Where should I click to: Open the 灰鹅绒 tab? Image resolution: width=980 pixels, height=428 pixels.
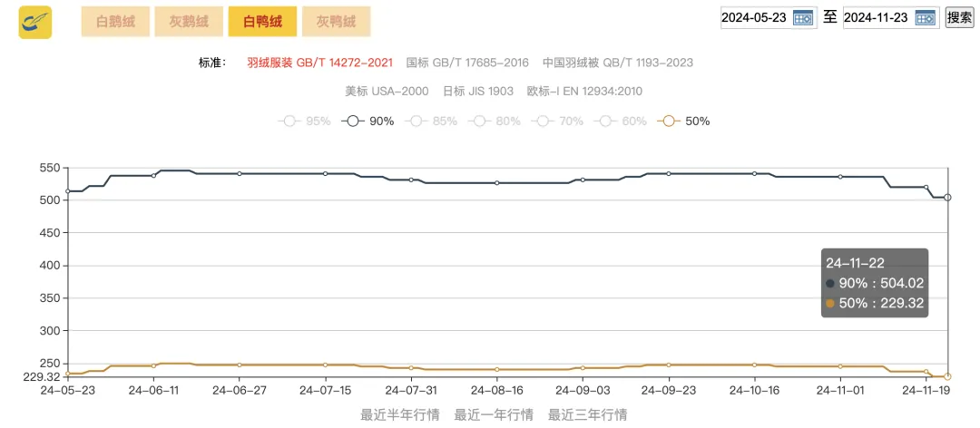point(189,22)
